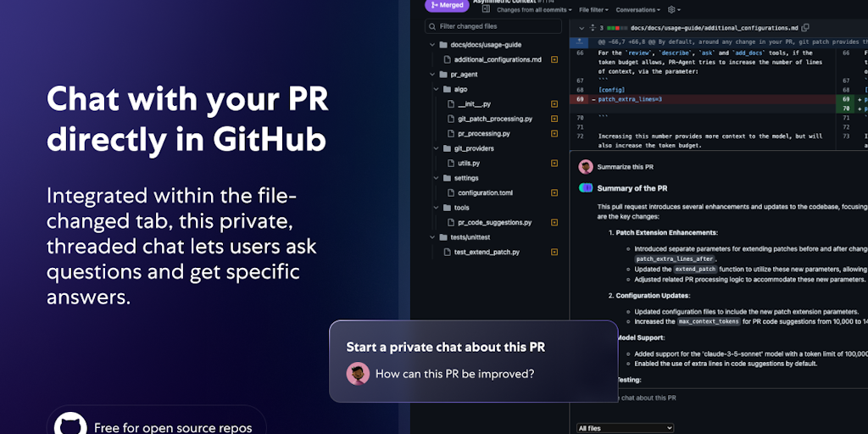
Task: Click the extend_patch code snippet
Action: coord(696,269)
